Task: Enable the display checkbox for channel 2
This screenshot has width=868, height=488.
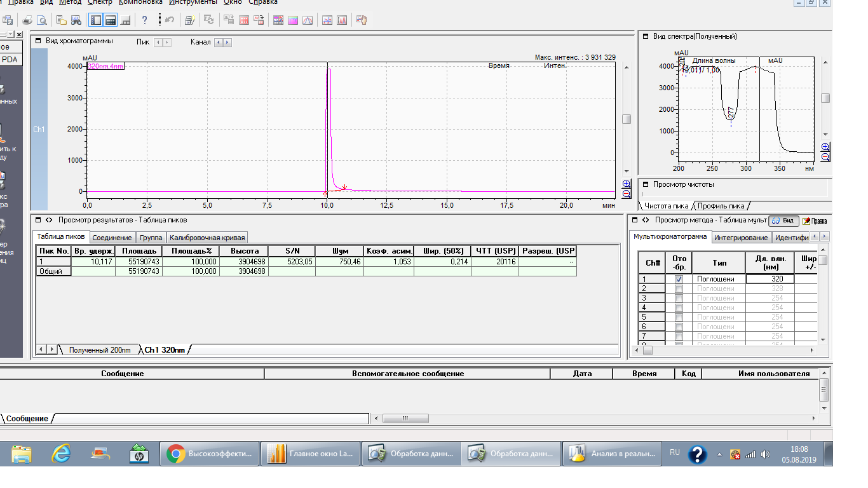Action: pos(679,288)
